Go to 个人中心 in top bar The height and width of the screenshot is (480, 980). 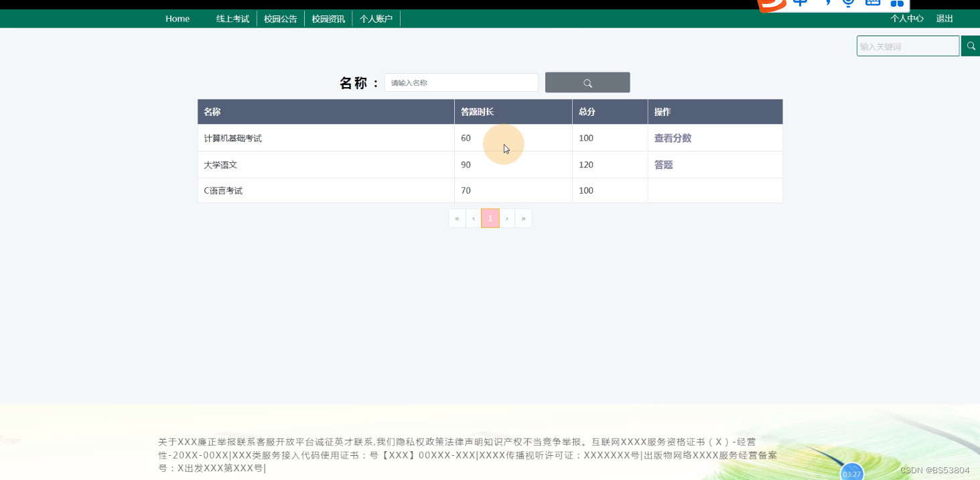pos(907,19)
